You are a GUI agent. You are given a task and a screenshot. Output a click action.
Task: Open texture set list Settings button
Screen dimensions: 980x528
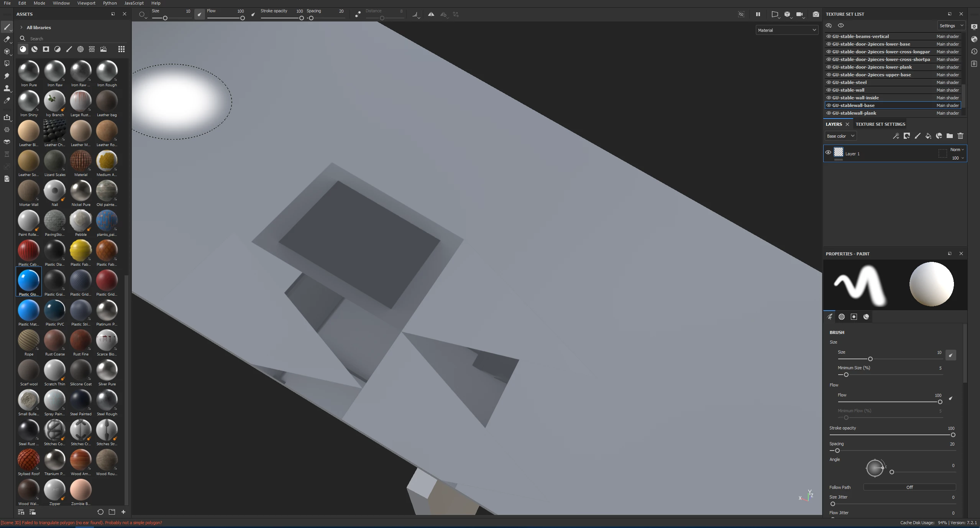click(x=950, y=26)
